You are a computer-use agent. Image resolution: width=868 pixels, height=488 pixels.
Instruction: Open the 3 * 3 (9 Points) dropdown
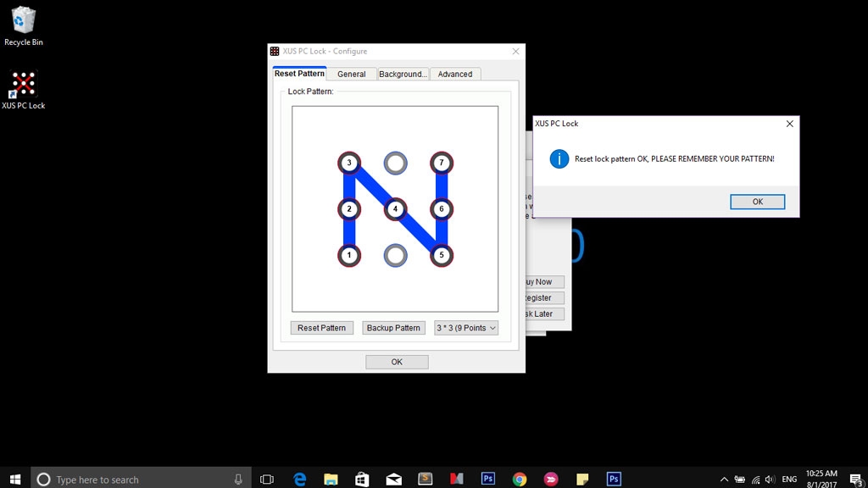coord(466,328)
